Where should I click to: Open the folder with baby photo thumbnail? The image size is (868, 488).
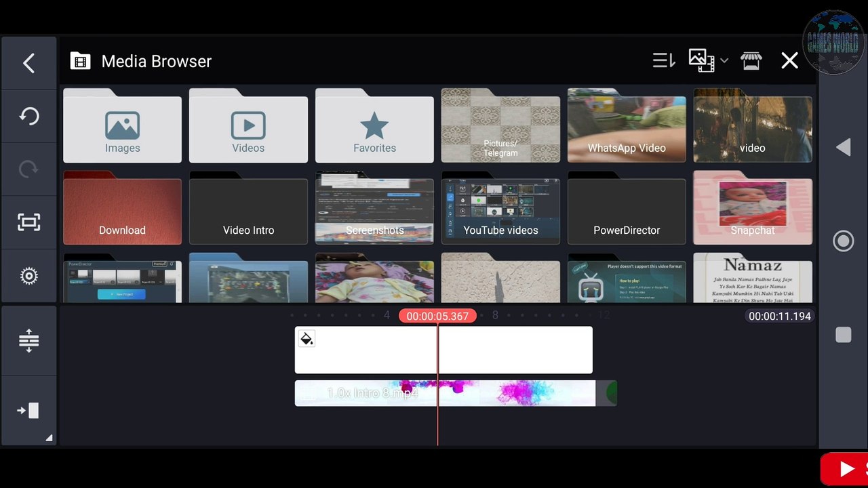click(374, 278)
